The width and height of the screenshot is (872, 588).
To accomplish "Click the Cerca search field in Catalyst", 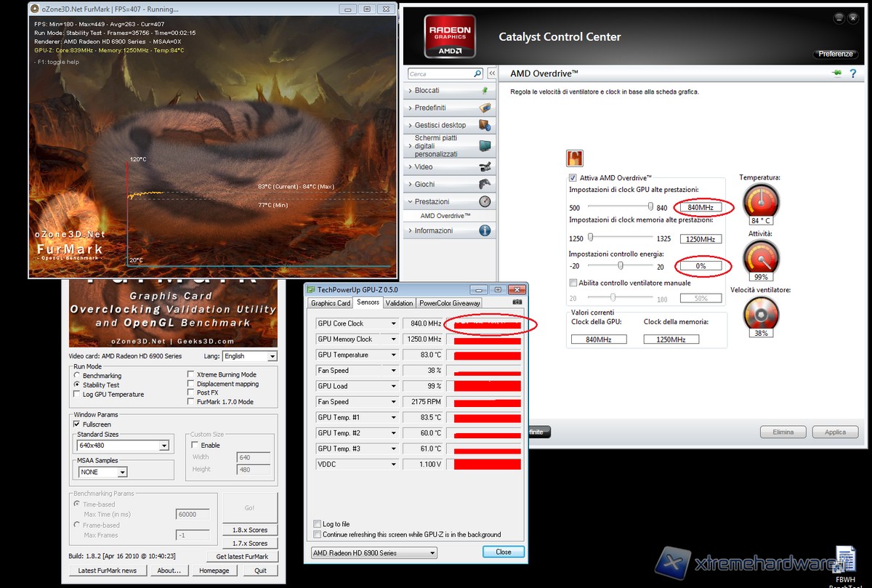I will click(440, 73).
